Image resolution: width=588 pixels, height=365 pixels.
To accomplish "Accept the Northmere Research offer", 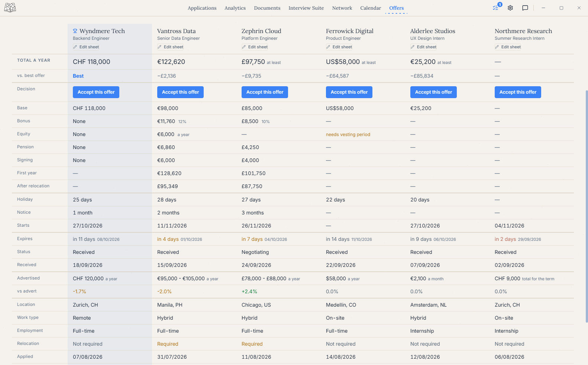I will point(518,92).
